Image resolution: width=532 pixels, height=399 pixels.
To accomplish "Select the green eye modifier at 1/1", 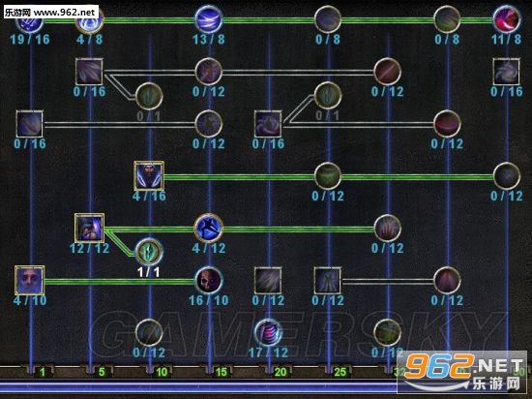I will coord(149,252).
